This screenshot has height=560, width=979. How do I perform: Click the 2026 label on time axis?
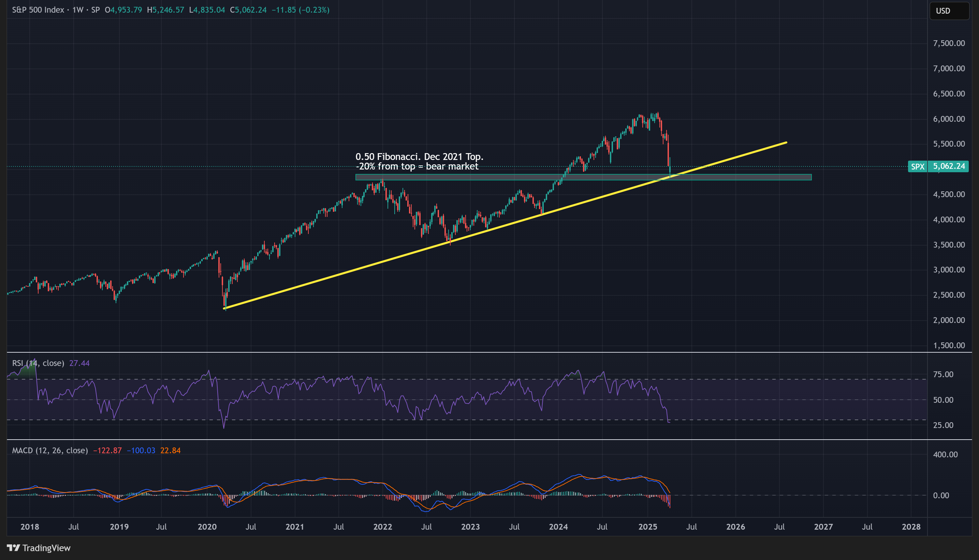coord(735,527)
